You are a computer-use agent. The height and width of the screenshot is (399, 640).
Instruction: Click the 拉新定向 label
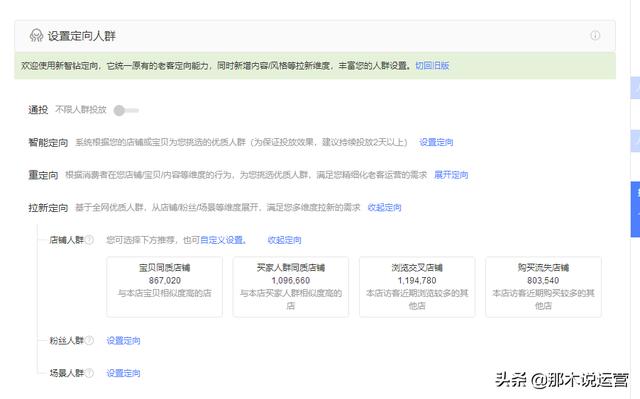(x=48, y=208)
